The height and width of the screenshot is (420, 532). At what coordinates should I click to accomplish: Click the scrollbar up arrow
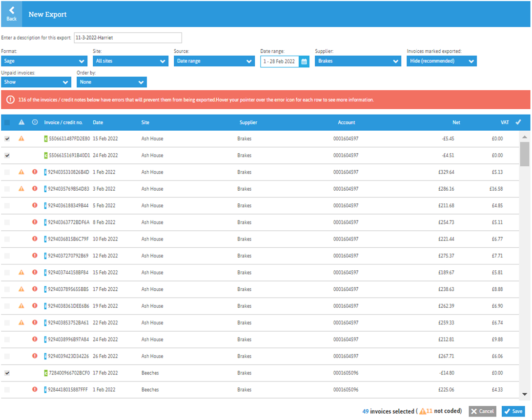tap(525, 137)
